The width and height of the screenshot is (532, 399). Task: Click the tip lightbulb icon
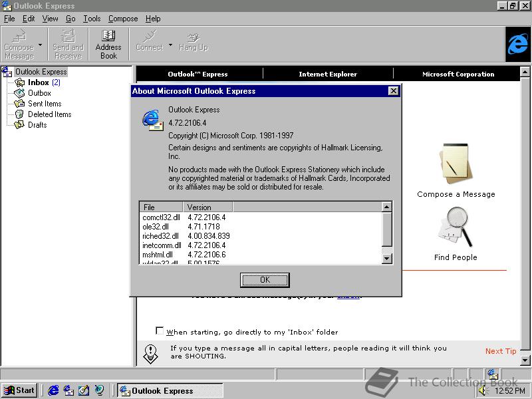point(151,354)
